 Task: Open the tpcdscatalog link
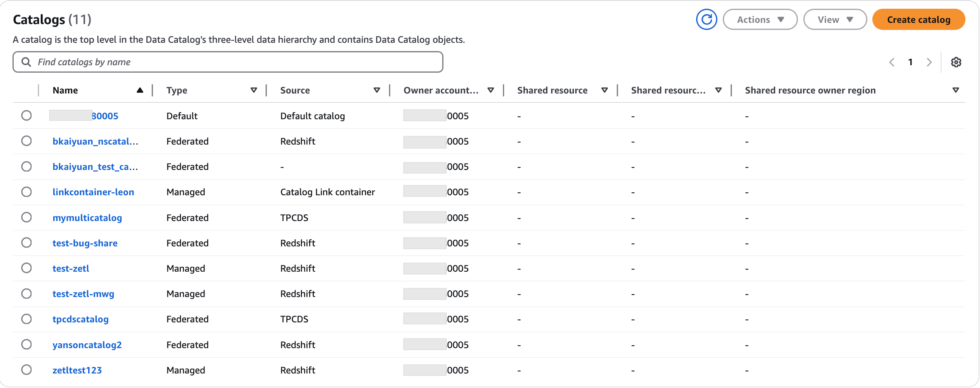[x=80, y=319]
